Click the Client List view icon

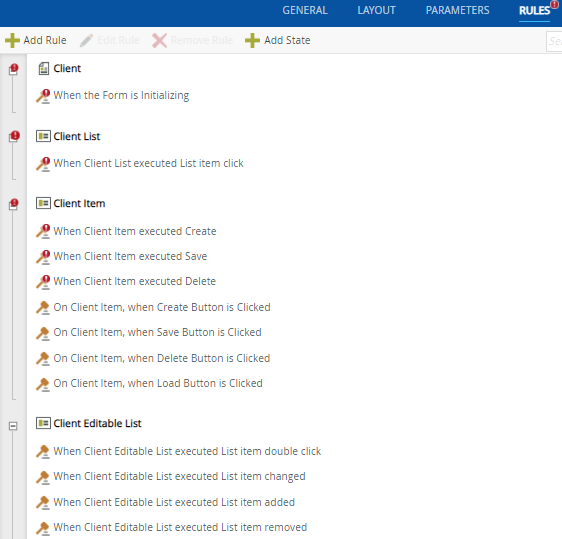[x=43, y=136]
